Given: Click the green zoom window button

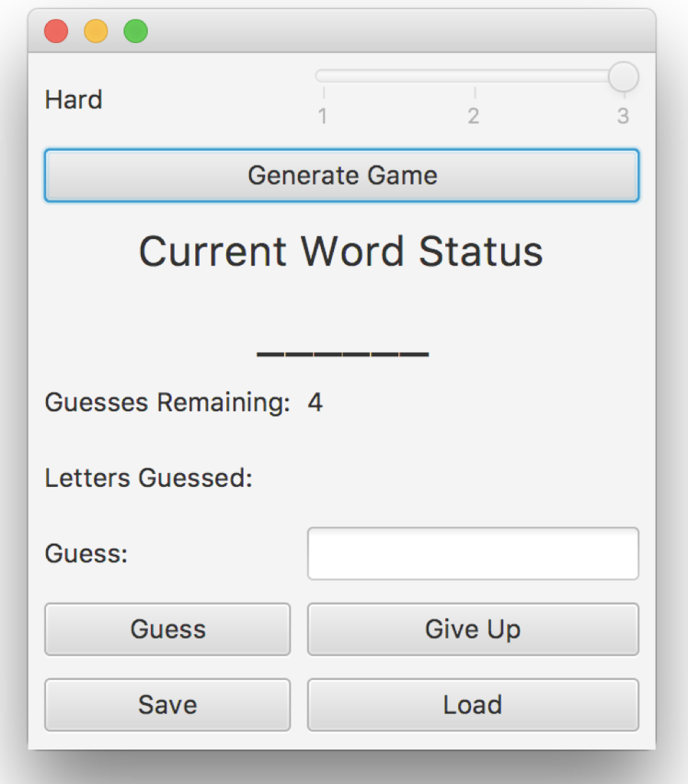Looking at the screenshot, I should coord(136,31).
